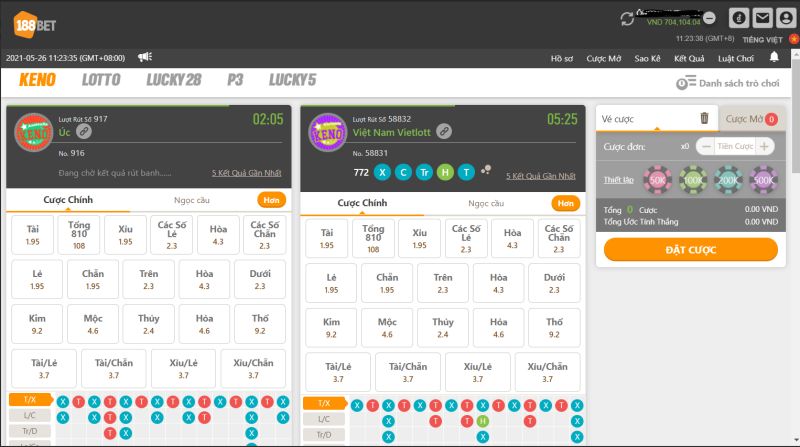
Task: Select Cược Mở tab in bet slip
Action: [751, 118]
